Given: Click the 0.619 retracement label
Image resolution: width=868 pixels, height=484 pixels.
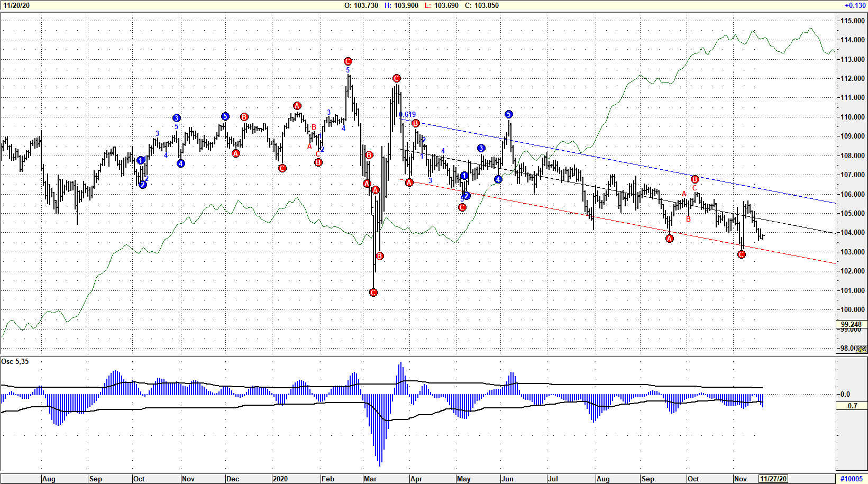Looking at the screenshot, I should [407, 114].
